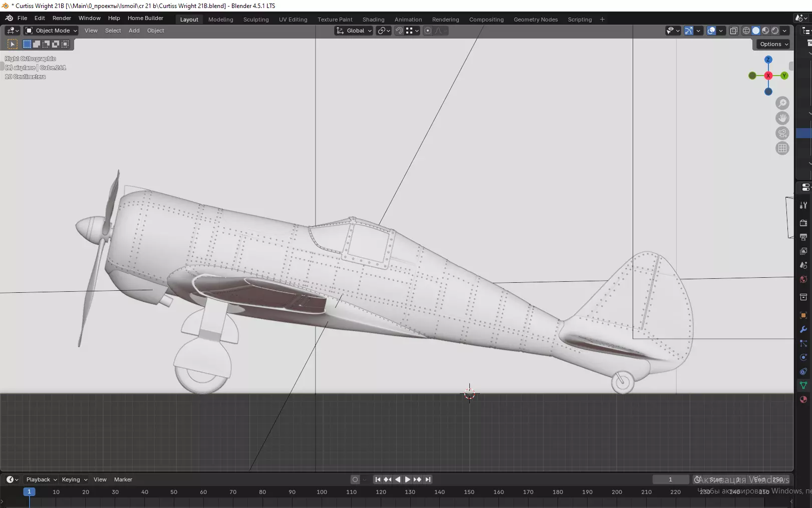
Task: Click the zoom view magnifier icon
Action: click(x=782, y=103)
